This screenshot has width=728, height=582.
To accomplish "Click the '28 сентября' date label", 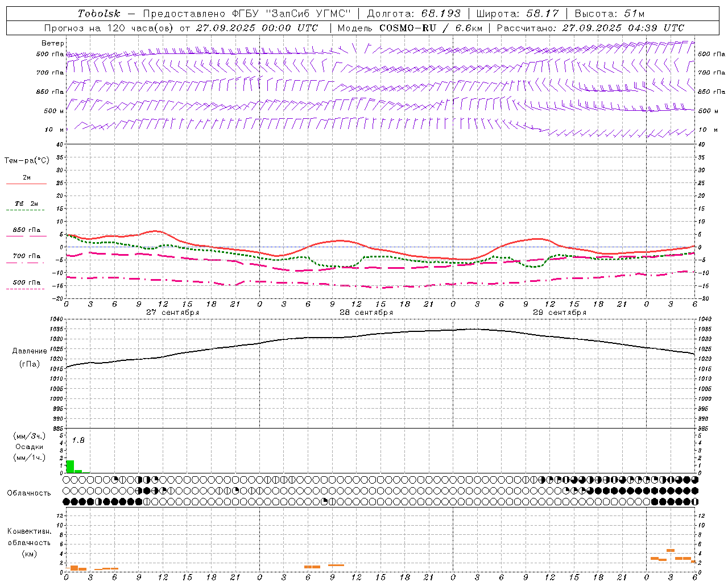I will 366,313.
